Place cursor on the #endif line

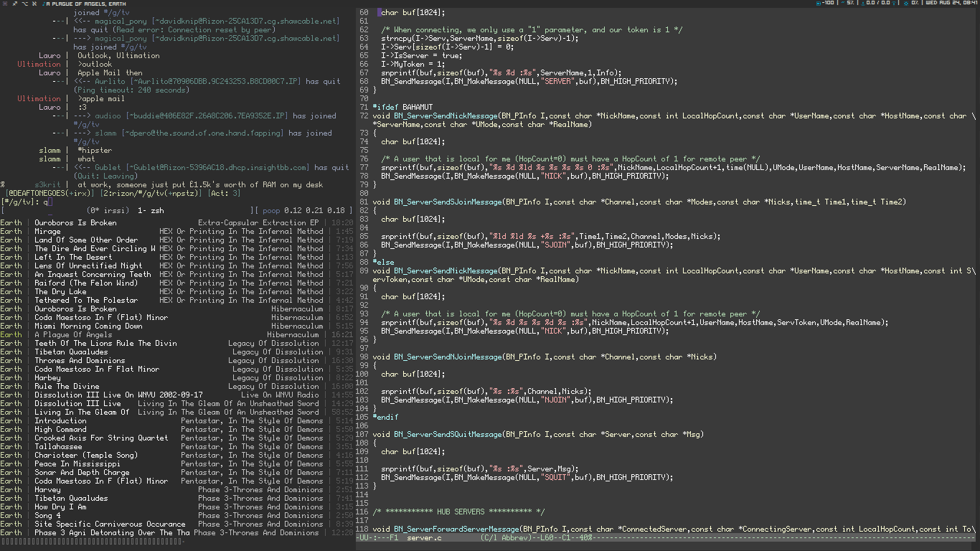coord(385,418)
